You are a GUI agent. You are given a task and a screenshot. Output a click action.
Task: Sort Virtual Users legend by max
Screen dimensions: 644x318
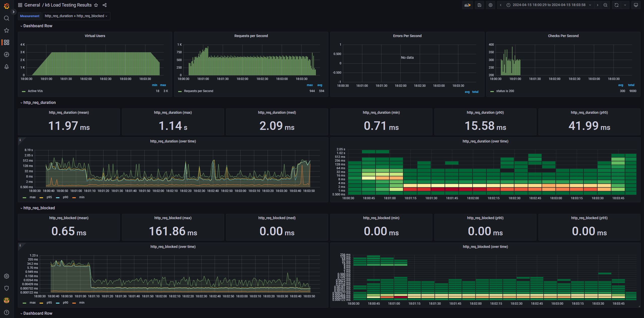point(163,85)
